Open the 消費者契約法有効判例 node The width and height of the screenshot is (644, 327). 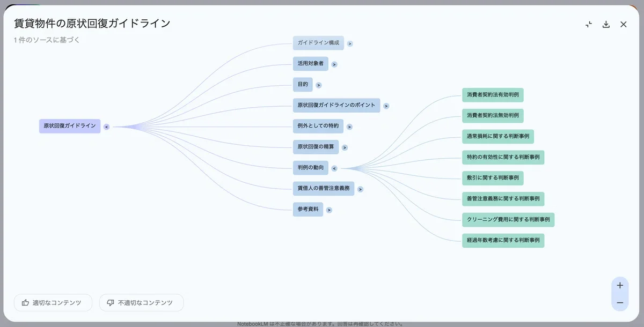[x=493, y=95]
